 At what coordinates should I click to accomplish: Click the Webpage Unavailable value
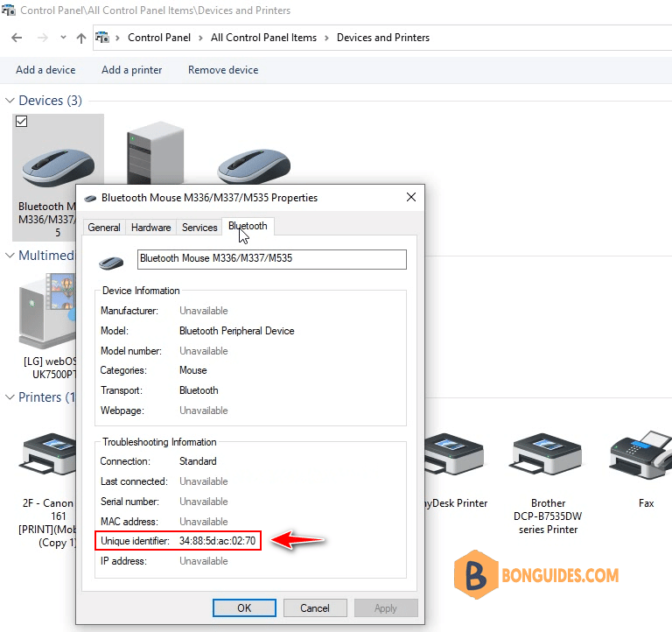(x=204, y=411)
